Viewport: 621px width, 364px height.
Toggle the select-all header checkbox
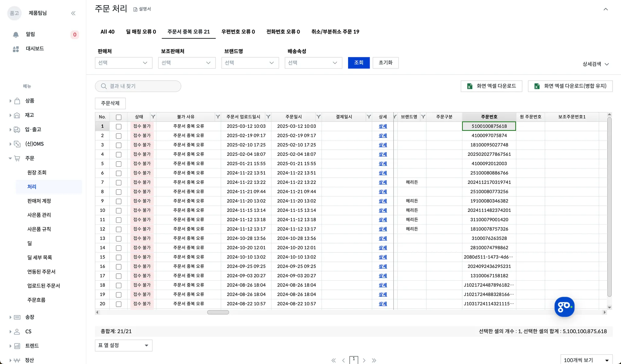point(119,117)
